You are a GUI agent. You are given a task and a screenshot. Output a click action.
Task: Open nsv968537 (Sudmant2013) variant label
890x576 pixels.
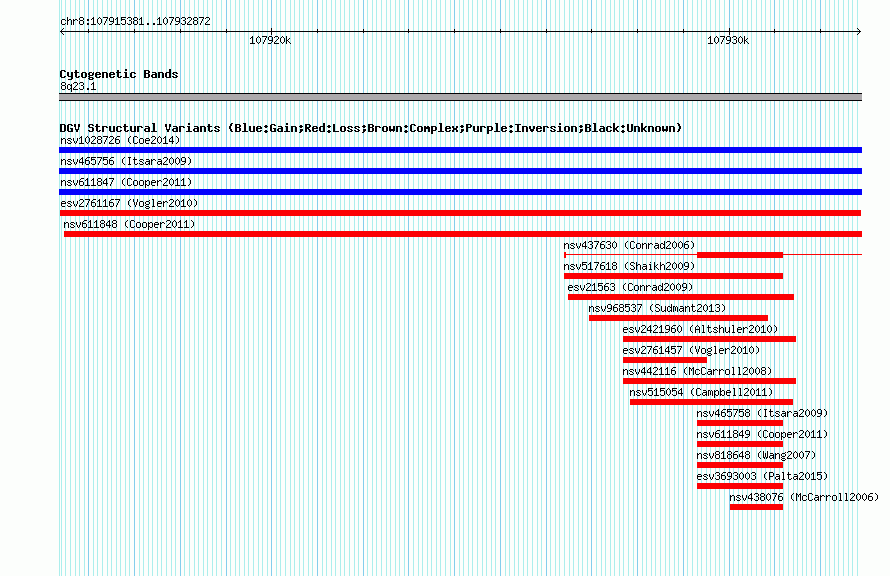[x=657, y=308]
